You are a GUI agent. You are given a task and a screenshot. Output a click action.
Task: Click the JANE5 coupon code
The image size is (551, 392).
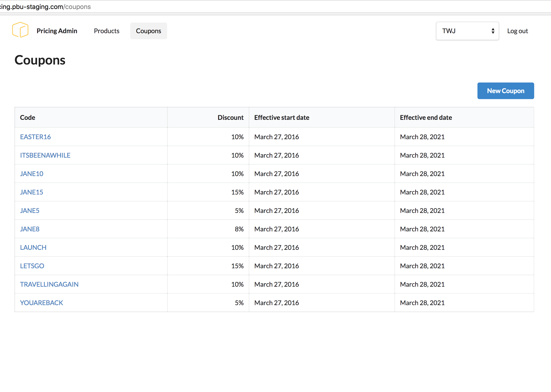point(30,210)
